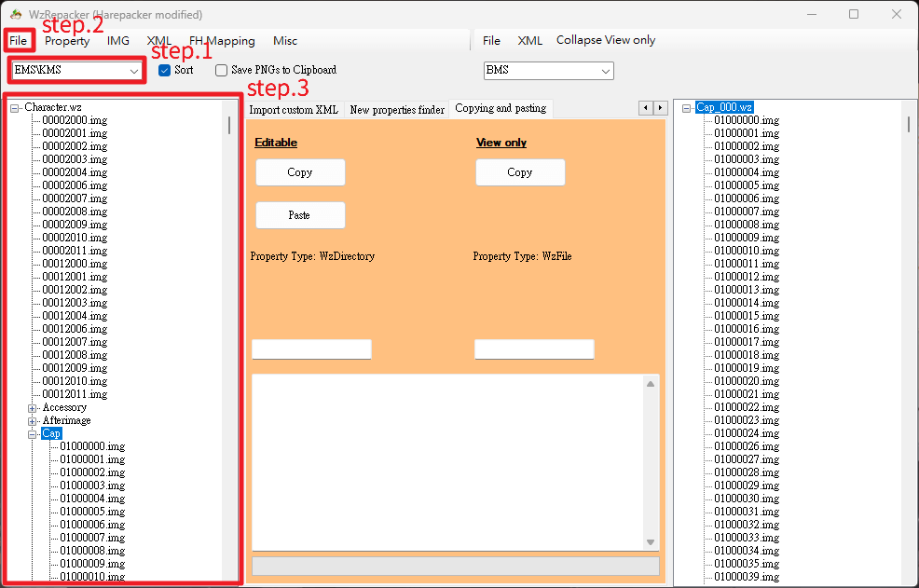919x588 pixels.
Task: Collapse the Cap folder
Action: pyautogui.click(x=33, y=434)
